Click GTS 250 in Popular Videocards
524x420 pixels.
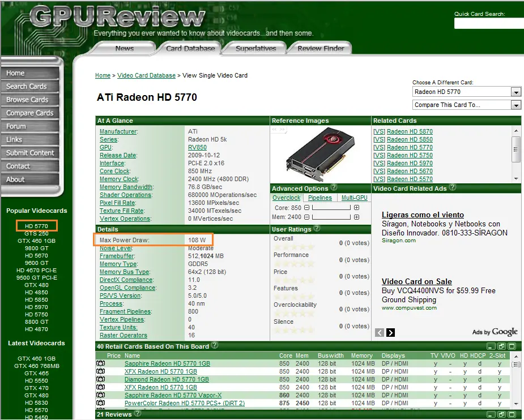(36, 233)
